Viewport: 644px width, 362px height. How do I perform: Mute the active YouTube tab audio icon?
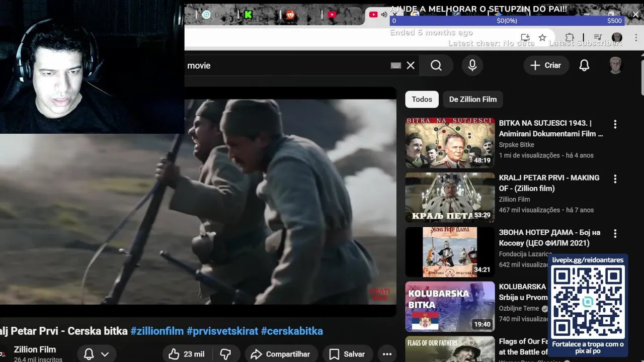[x=384, y=15]
